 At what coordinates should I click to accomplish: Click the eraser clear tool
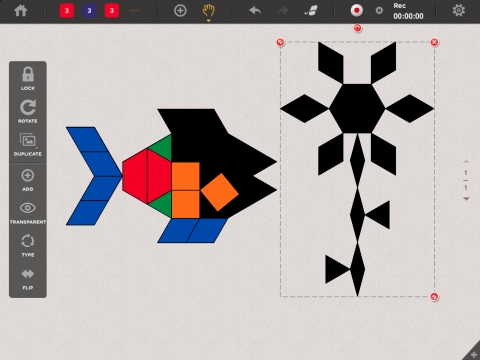(311, 11)
